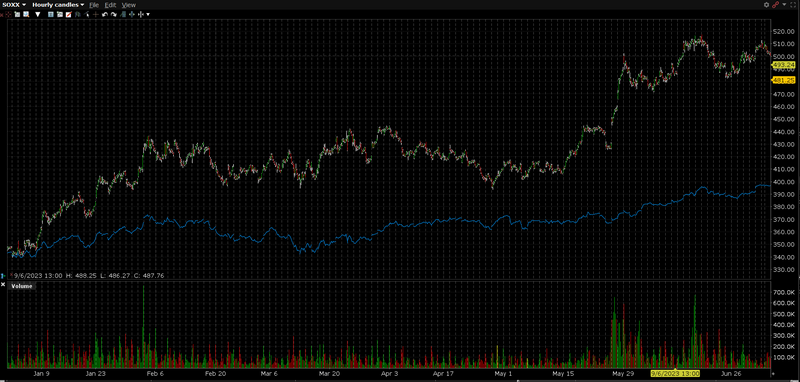Click the red pencil edit chart icon
Image resolution: width=800 pixels, height=382 pixels.
coord(68,14)
